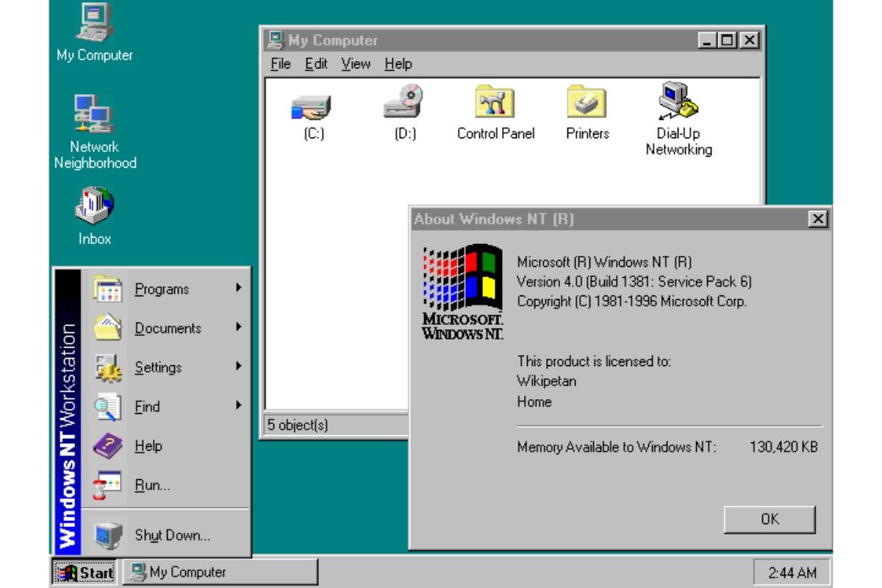Open My Computer from the desktop
The width and height of the screenshot is (882, 588).
pos(94,29)
